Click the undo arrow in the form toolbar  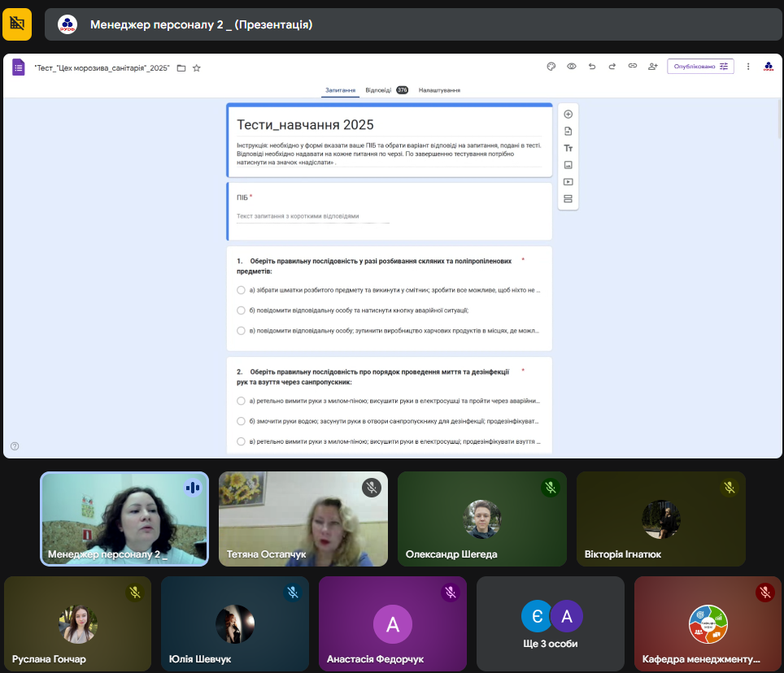(592, 67)
